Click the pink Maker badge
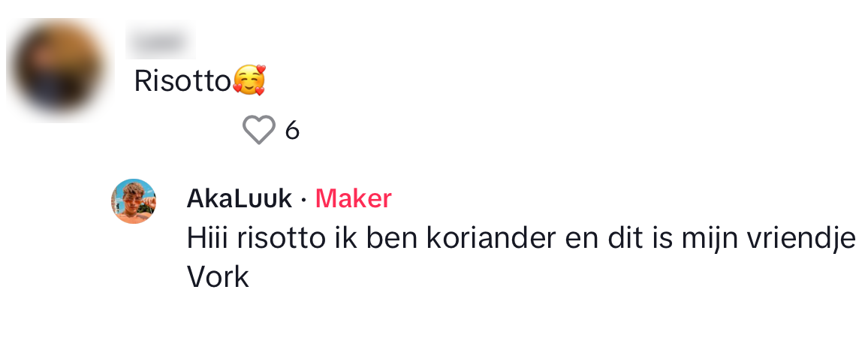The image size is (868, 347). click(353, 199)
